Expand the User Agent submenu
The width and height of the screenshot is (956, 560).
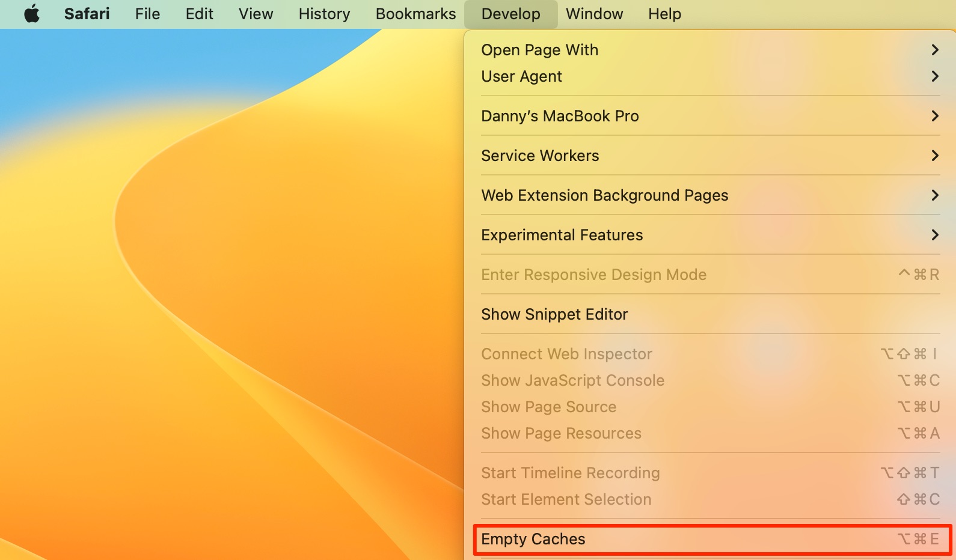pyautogui.click(x=710, y=76)
